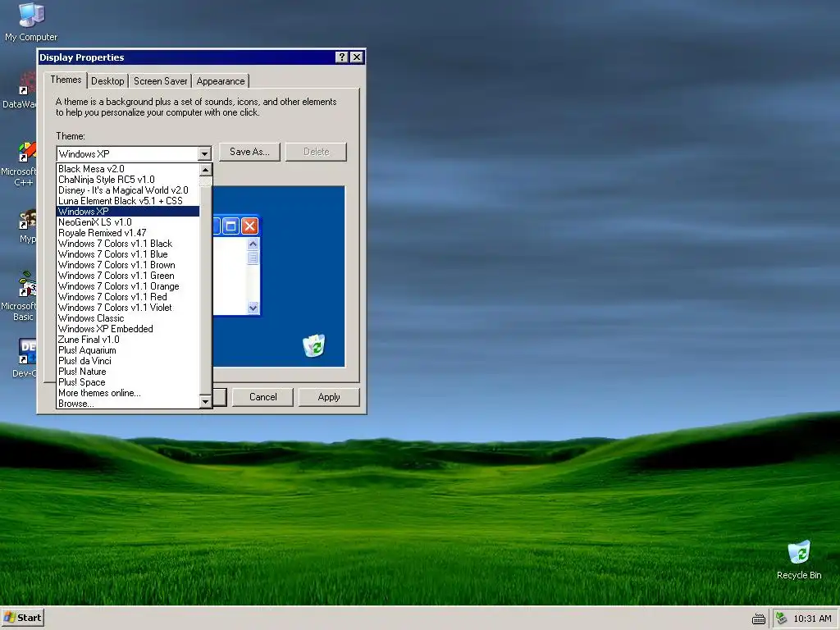Click the Theme combo box showing Windows XP
840x630 pixels.
[134, 153]
